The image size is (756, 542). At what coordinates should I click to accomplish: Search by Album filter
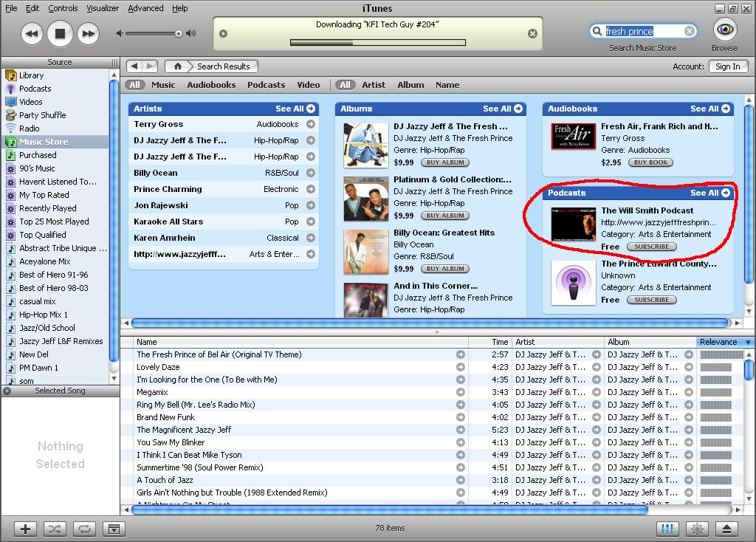pyautogui.click(x=410, y=85)
